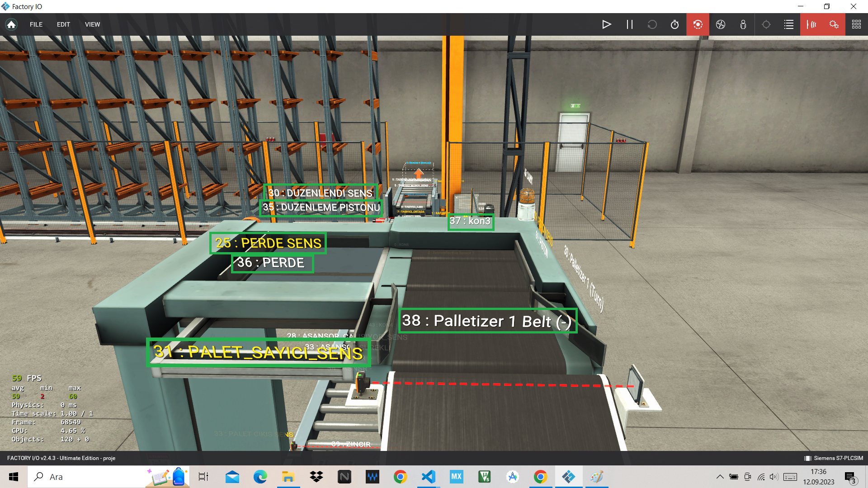Go to the home screen icon
This screenshot has width=868, height=488.
(x=11, y=24)
